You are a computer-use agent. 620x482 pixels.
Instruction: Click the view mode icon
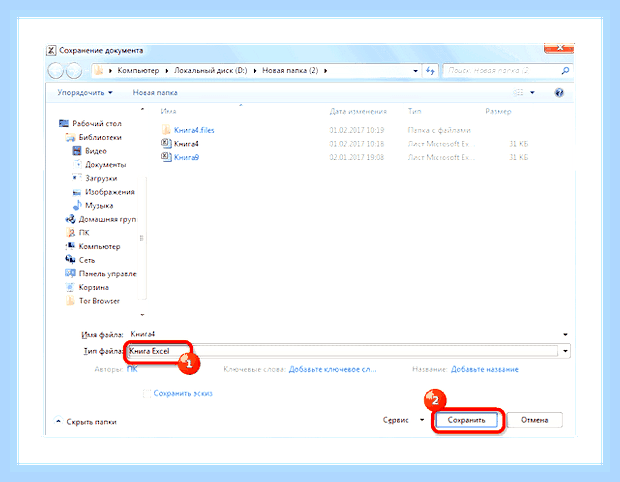point(518,93)
